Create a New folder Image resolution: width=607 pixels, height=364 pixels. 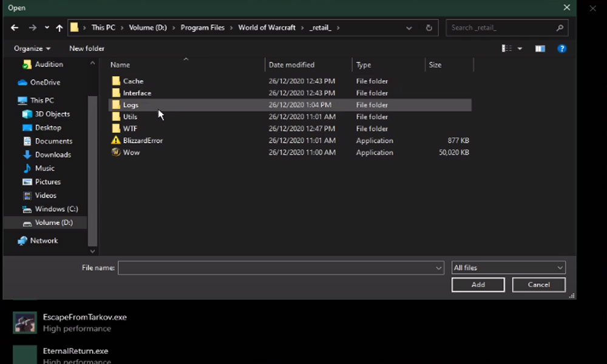(x=87, y=49)
